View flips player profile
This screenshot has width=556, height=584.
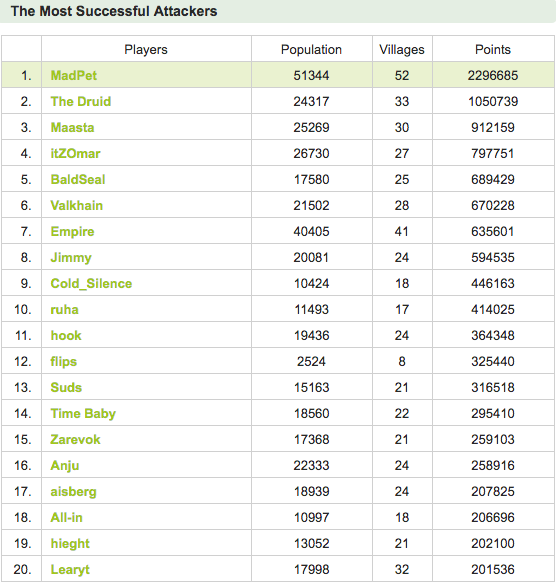64,362
